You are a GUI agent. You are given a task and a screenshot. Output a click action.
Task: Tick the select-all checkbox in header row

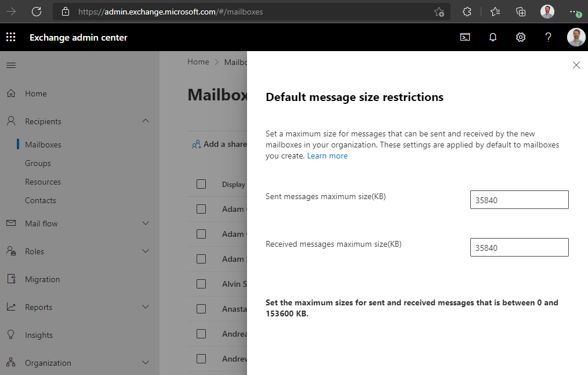201,184
